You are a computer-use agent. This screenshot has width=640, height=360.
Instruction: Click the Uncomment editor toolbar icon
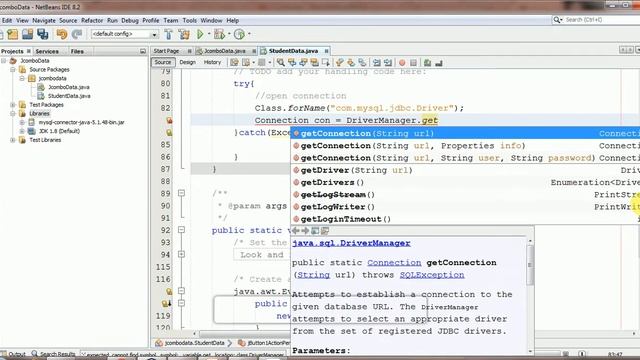(439, 62)
